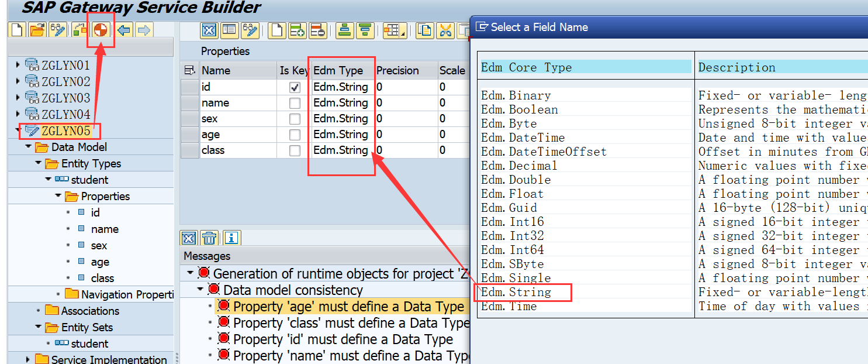Collapse the Entity Sets folder

[x=38, y=327]
